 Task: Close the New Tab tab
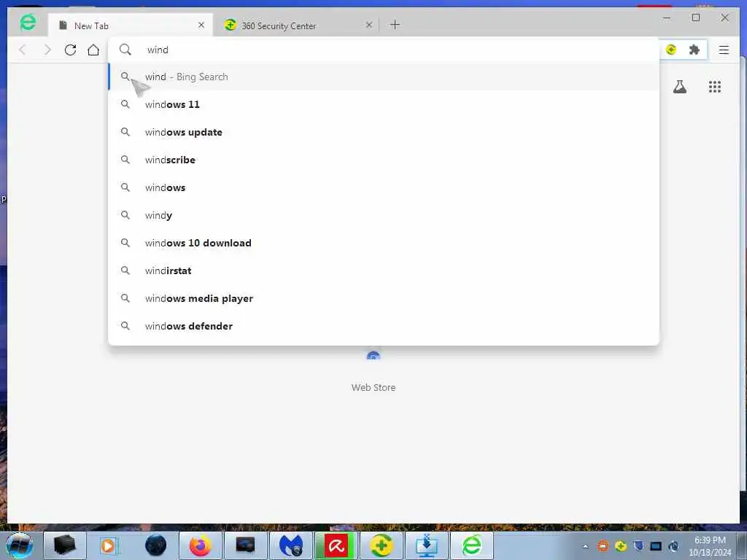click(x=201, y=26)
